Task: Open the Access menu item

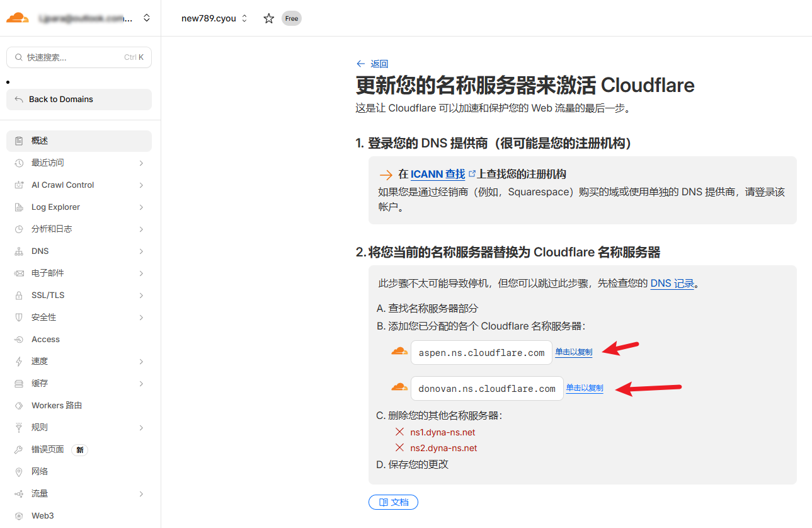Action: point(79,340)
